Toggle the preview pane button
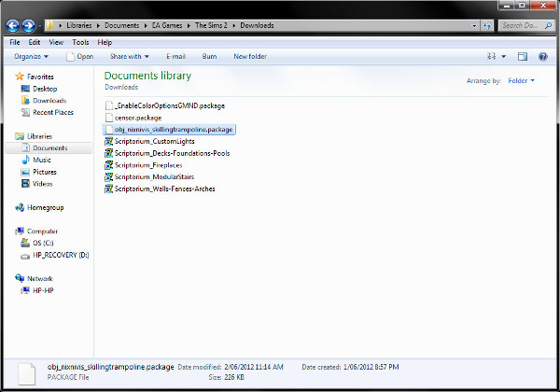This screenshot has width=560, height=392. pyautogui.click(x=523, y=56)
